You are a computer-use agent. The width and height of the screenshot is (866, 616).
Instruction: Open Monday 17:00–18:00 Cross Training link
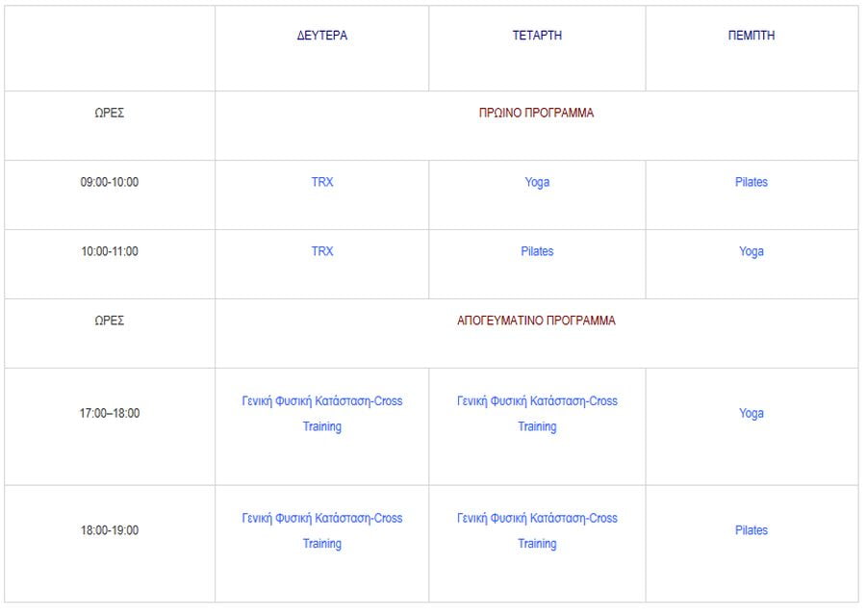[x=322, y=414]
